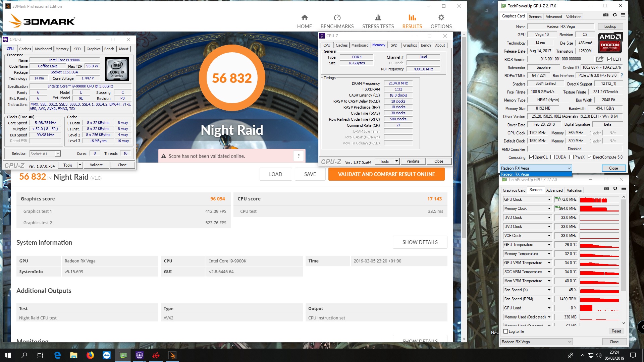Open Memory Clock sensor dropdown
The width and height of the screenshot is (644, 362).
(549, 208)
